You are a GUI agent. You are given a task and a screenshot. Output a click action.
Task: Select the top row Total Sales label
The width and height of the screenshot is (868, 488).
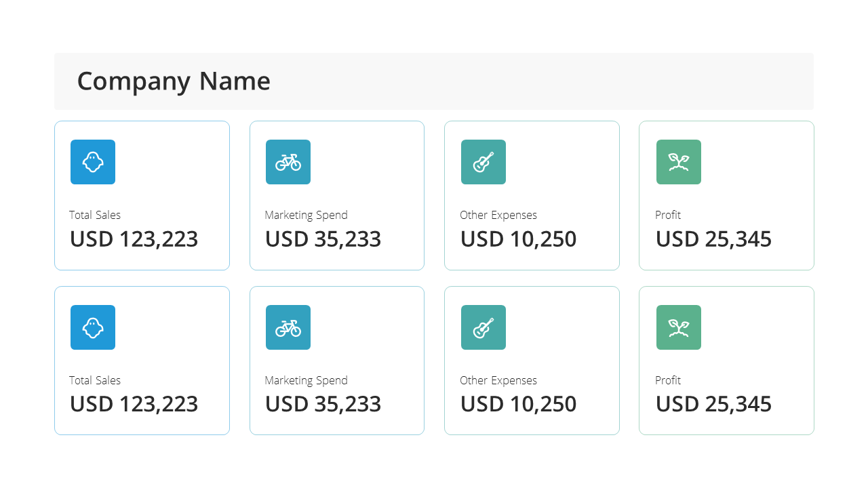95,215
